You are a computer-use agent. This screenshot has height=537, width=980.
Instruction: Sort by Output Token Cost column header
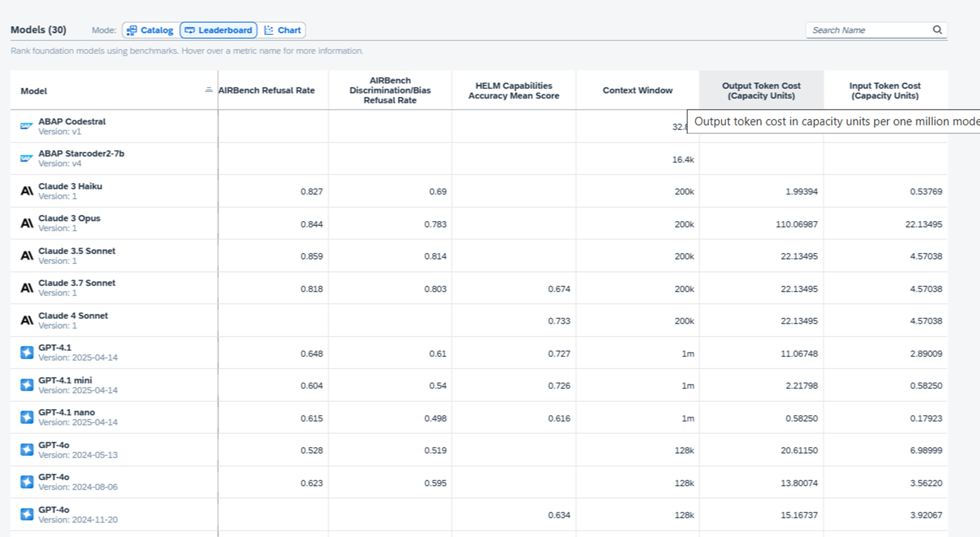(x=761, y=91)
